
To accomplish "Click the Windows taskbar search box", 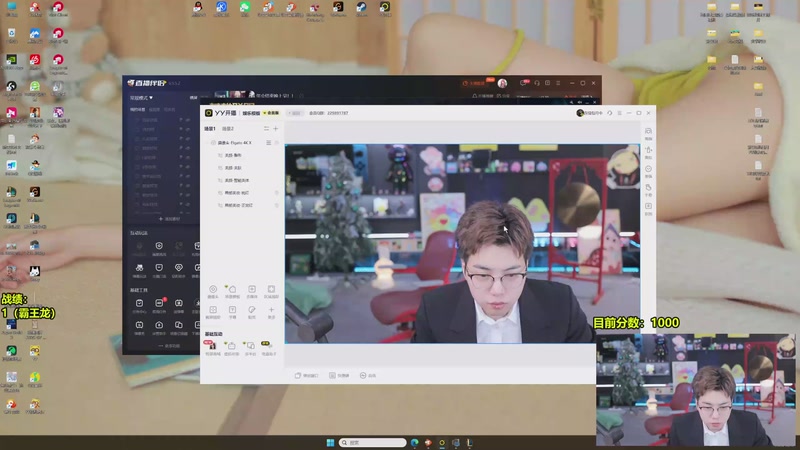I will coord(372,442).
